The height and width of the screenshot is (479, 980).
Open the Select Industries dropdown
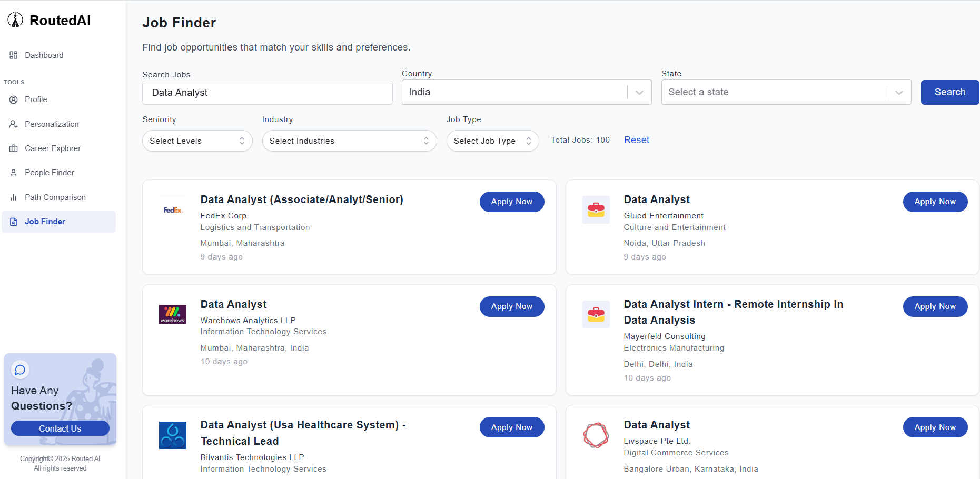pyautogui.click(x=349, y=141)
